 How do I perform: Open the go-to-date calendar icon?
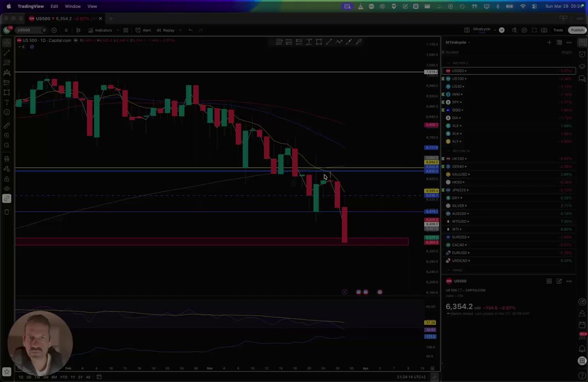point(99,377)
